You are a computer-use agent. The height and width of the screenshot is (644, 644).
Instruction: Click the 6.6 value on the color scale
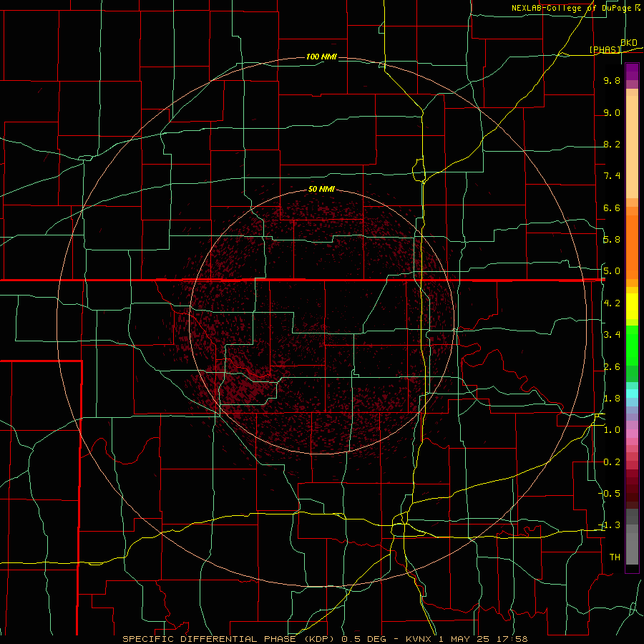[x=612, y=208]
